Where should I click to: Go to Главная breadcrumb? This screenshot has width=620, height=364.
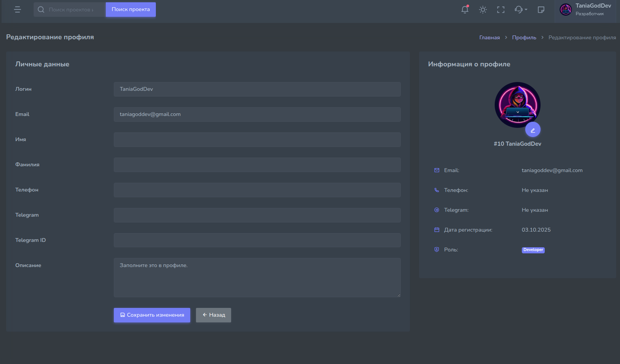[489, 37]
